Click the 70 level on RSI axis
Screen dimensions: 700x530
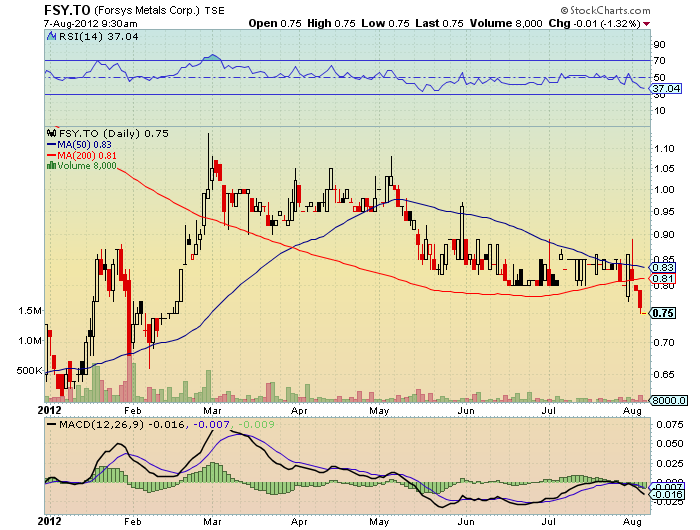click(x=659, y=60)
